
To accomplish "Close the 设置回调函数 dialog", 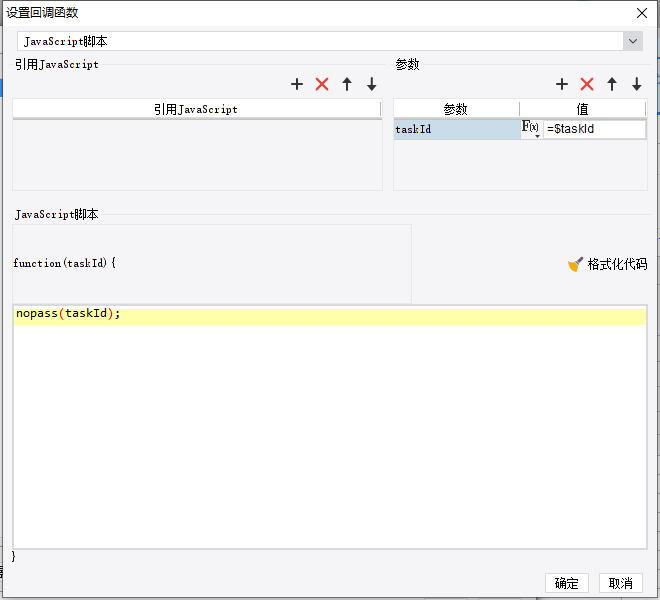I will [x=642, y=13].
